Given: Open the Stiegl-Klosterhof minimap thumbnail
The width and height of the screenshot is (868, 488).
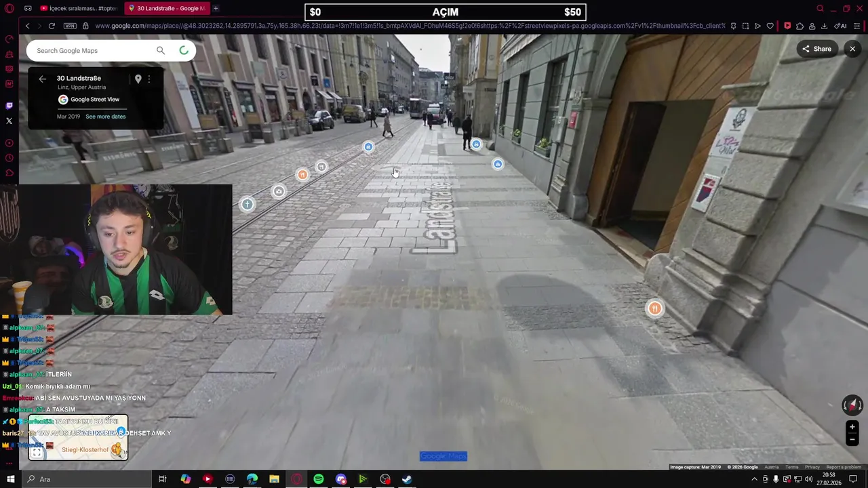Looking at the screenshot, I should [78, 439].
